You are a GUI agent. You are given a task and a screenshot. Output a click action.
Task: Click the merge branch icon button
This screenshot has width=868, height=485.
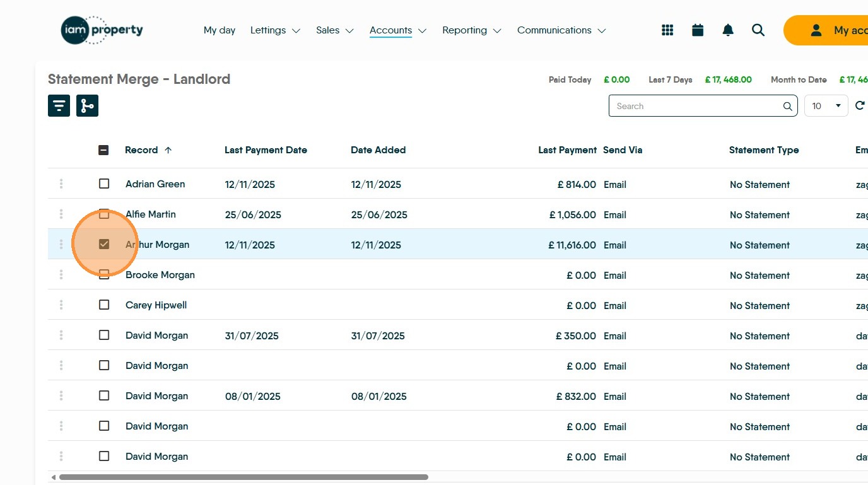(x=87, y=105)
